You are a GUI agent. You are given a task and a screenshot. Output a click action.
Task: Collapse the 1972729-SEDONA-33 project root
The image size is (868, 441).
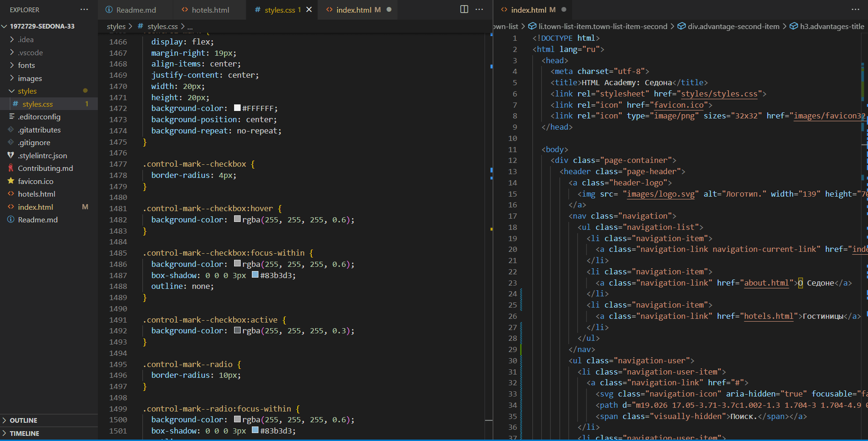point(4,26)
